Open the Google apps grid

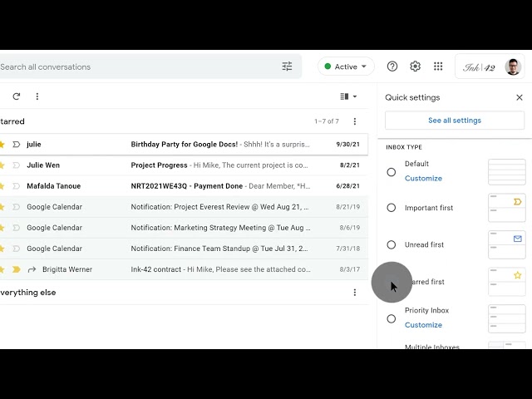[x=438, y=66]
